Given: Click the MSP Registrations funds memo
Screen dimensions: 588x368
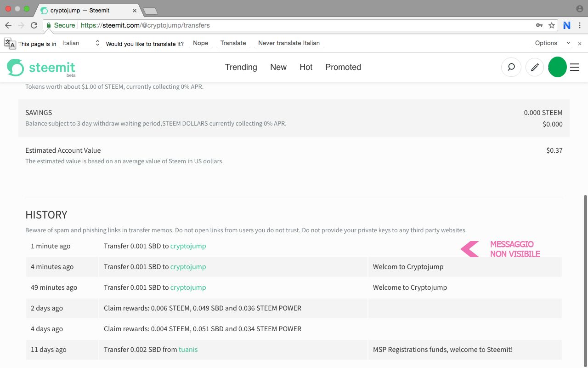Looking at the screenshot, I should (443, 349).
